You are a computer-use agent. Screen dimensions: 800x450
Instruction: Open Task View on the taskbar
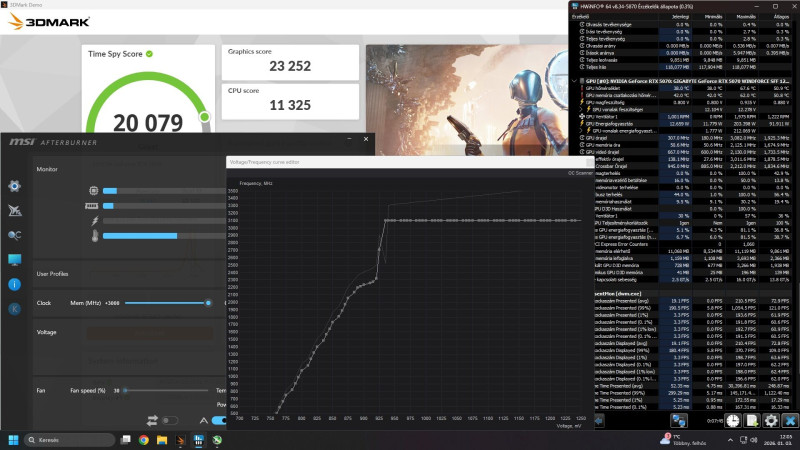pos(125,440)
